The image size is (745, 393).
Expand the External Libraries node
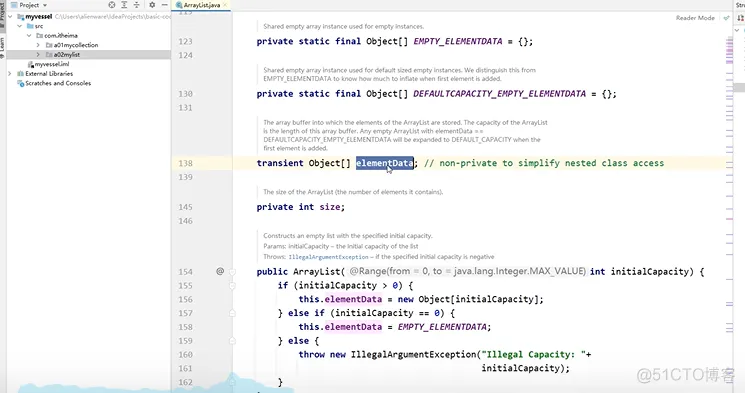[x=10, y=74]
